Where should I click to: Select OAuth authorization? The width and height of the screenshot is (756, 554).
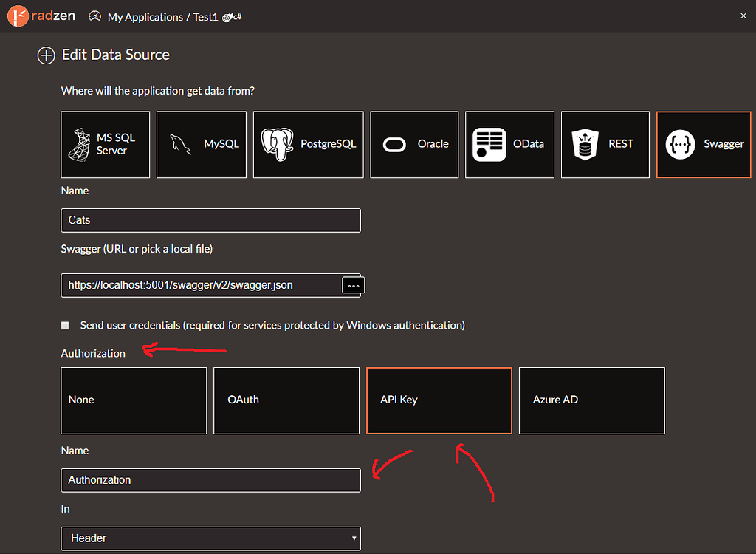[x=286, y=400]
